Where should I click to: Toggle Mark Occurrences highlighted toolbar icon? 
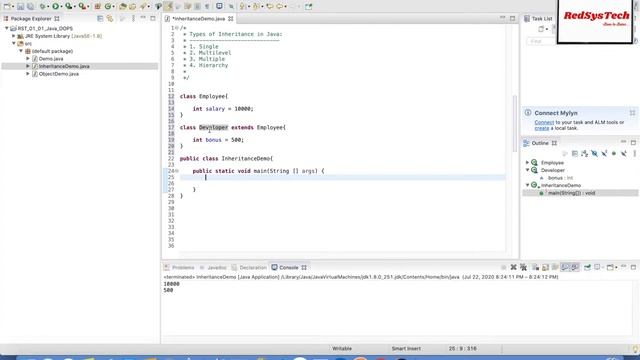click(168, 7)
